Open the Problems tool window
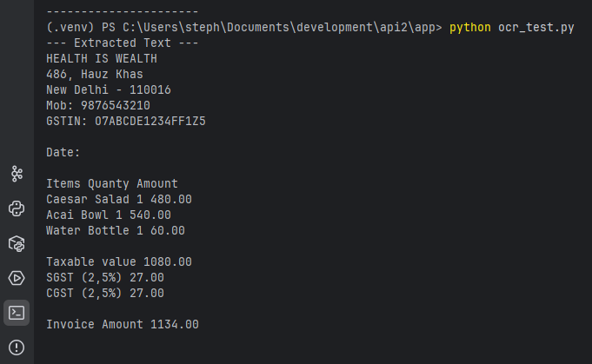Image resolution: width=592 pixels, height=364 pixels. pos(17,347)
